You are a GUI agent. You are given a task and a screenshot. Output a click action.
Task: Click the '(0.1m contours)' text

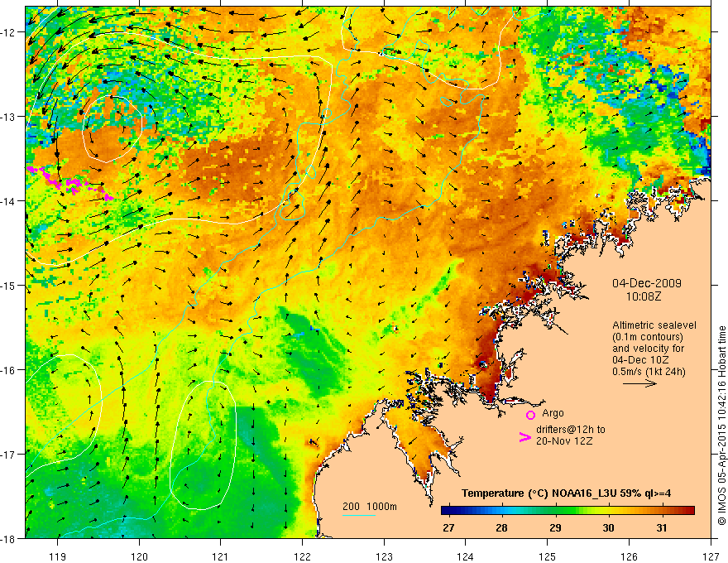tap(648, 337)
